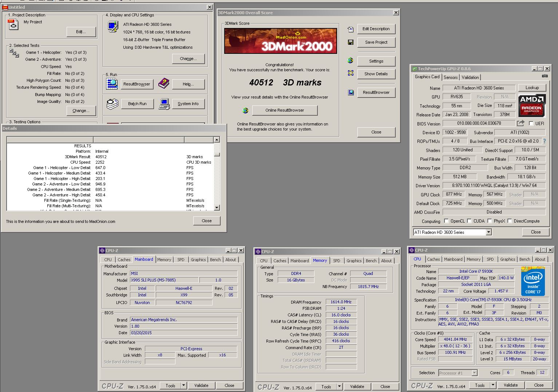Open the About tab in CPU-Z CPU window
The image size is (558, 392).
pos(540,259)
